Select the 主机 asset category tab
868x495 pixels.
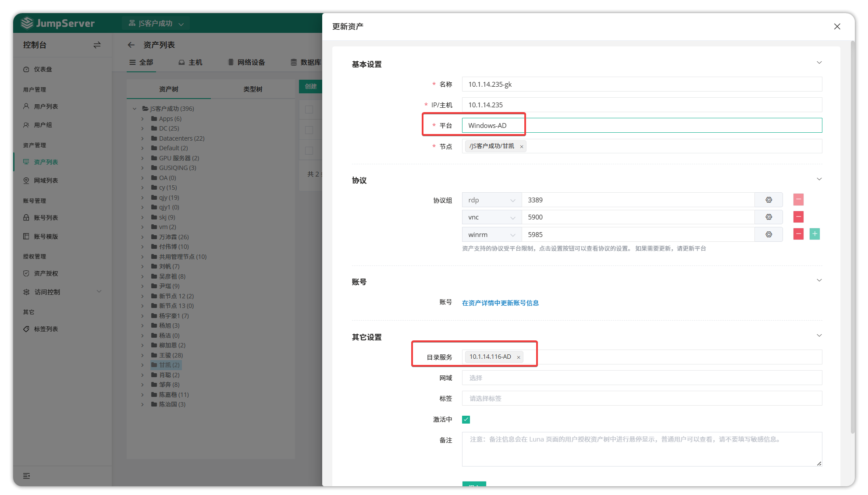pos(190,62)
